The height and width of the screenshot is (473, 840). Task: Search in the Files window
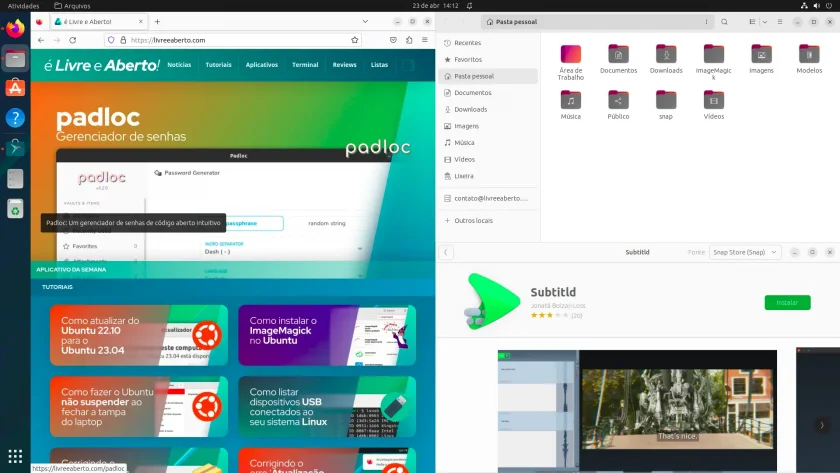tap(724, 22)
